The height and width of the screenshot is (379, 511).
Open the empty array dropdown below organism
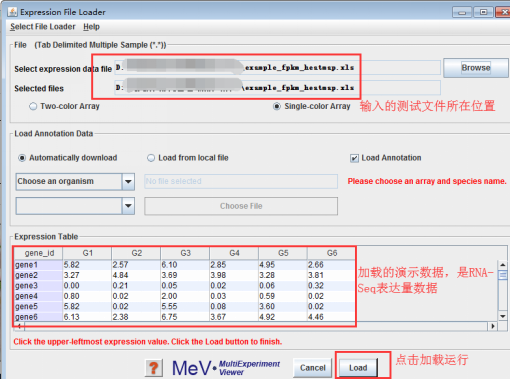(x=128, y=206)
